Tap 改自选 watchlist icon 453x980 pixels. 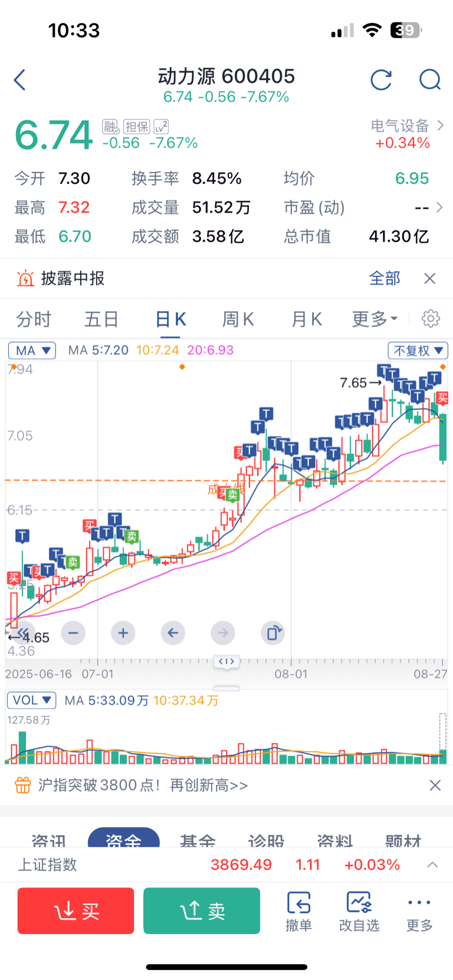tap(359, 911)
